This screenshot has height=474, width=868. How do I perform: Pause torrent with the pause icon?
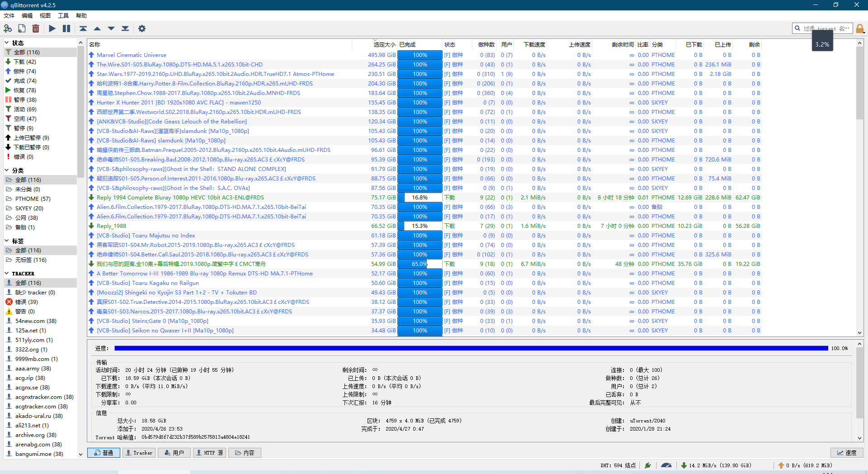pos(66,28)
